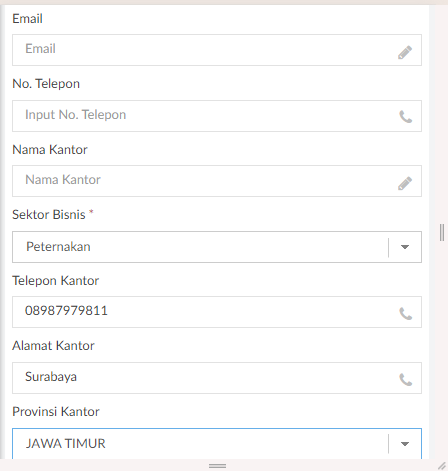Click the Provinsi Kantor label
The width and height of the screenshot is (448, 471).
56,412
